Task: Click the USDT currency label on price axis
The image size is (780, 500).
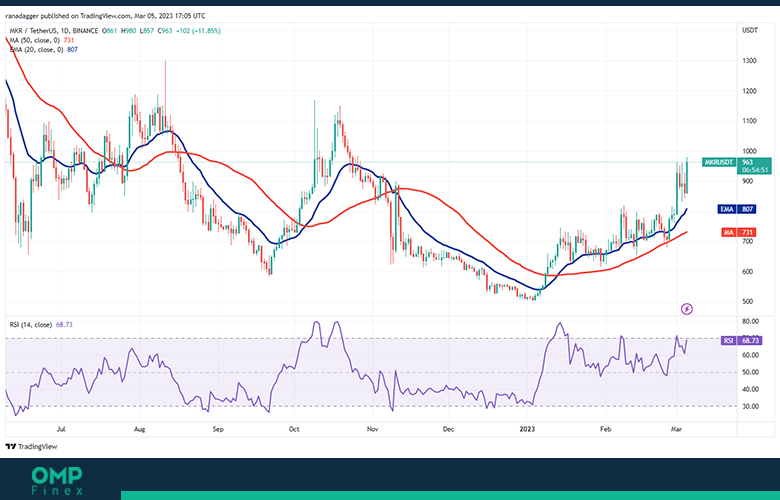Action: [750, 30]
